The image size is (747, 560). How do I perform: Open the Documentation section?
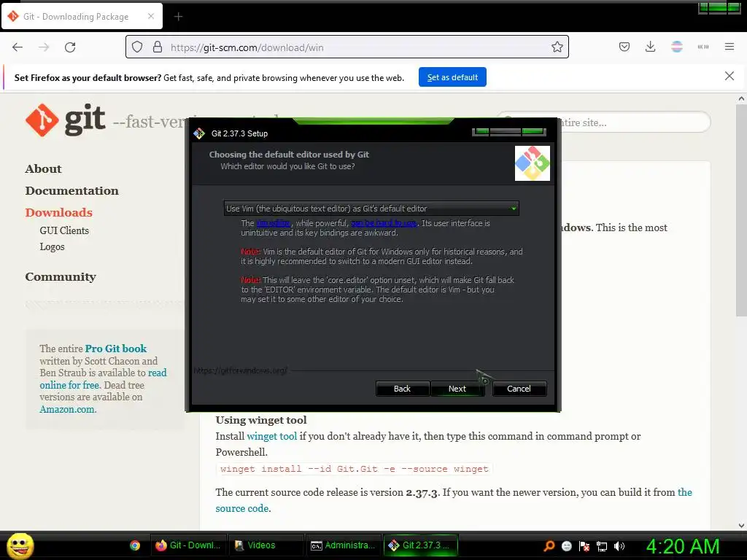(x=72, y=190)
